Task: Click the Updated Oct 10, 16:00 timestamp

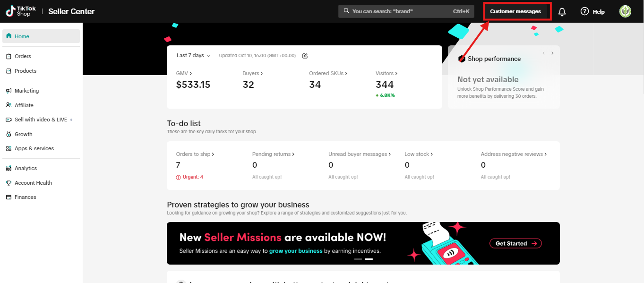Action: 258,56
